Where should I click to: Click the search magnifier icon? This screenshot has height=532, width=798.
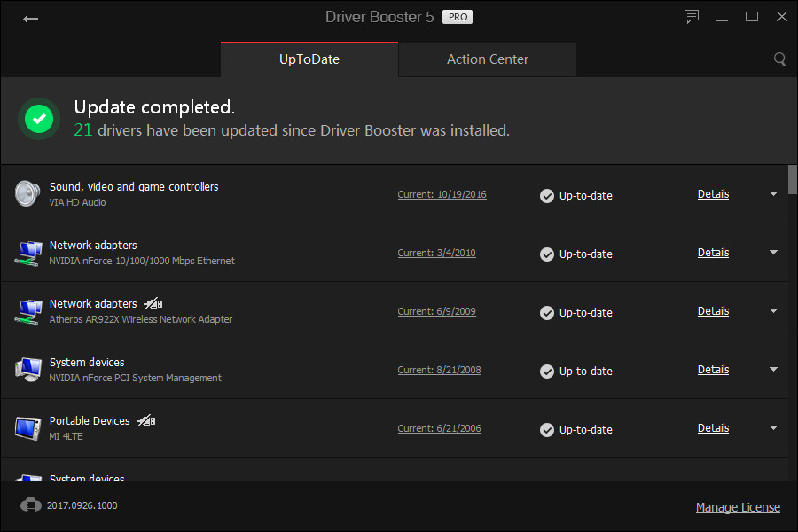[779, 59]
